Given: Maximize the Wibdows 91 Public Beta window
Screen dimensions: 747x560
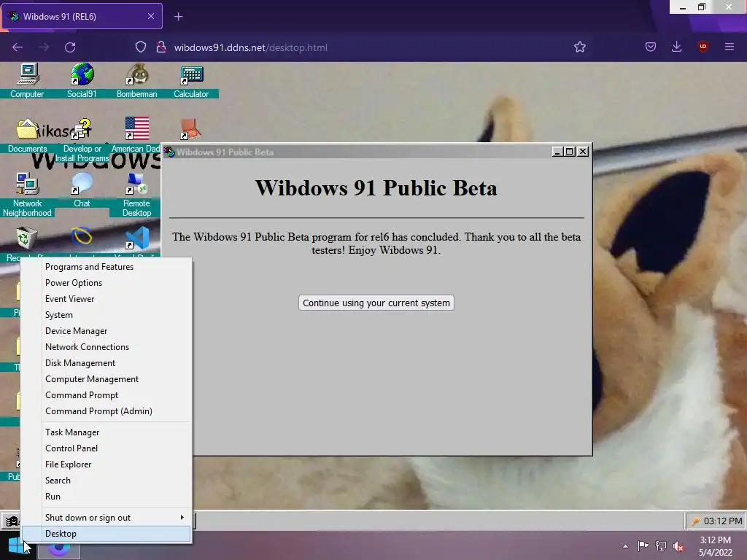Looking at the screenshot, I should pos(569,152).
